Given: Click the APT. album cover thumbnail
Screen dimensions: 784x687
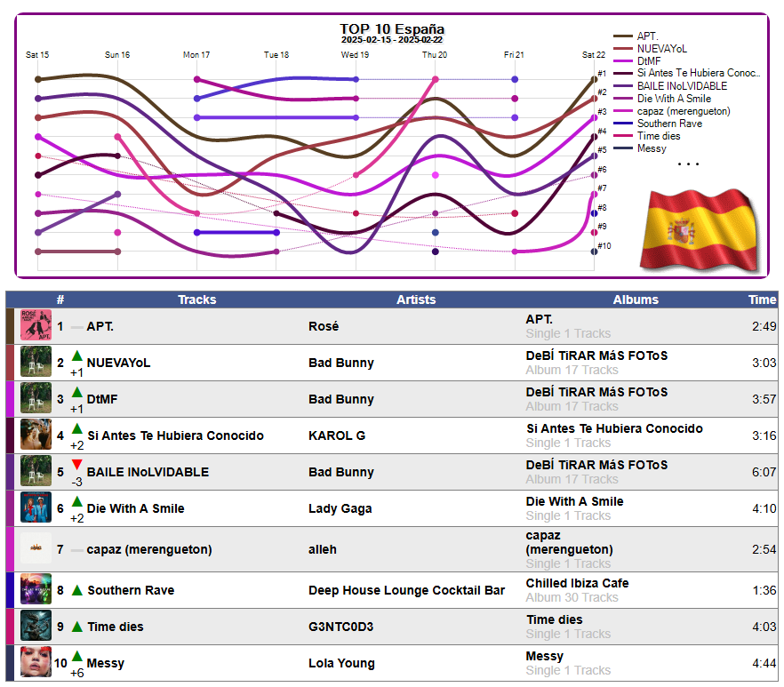Looking at the screenshot, I should pos(36,325).
